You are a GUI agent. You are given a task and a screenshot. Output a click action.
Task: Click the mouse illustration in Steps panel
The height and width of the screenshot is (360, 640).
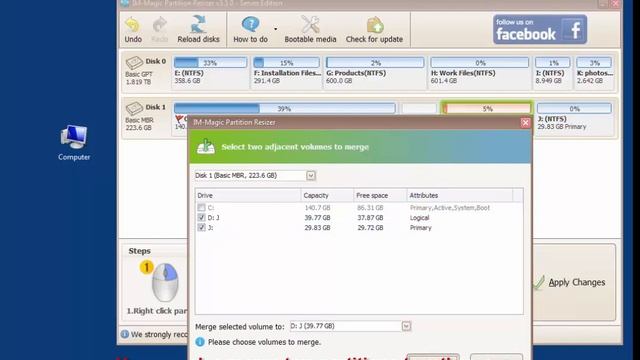(x=164, y=282)
